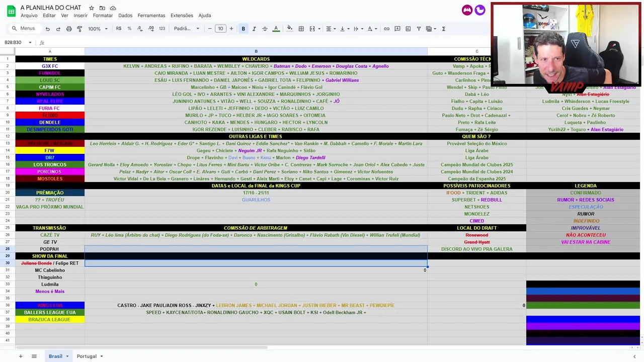Merge the selected cells
The image size is (644, 362).
click(312, 29)
